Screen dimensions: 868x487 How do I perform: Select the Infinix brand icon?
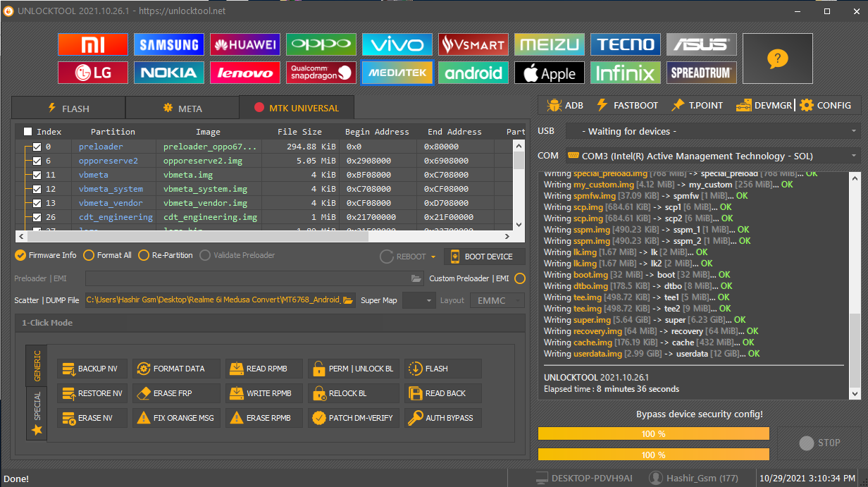626,73
